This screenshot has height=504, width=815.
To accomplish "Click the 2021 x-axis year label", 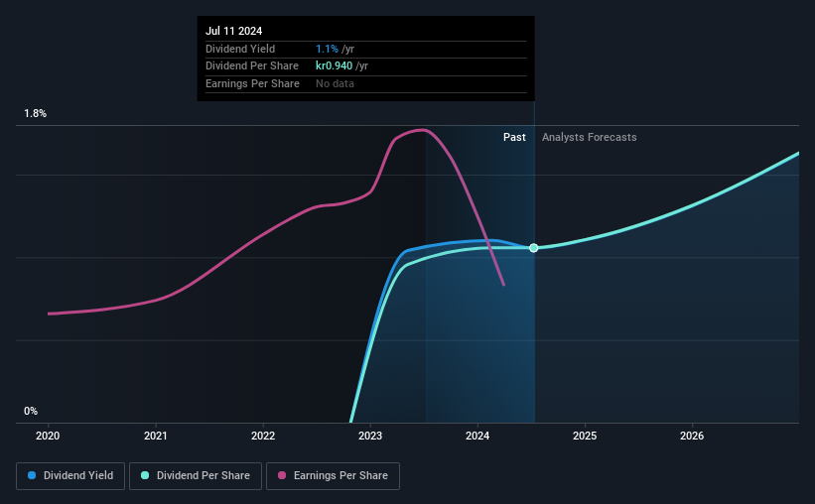I will pos(156,436).
